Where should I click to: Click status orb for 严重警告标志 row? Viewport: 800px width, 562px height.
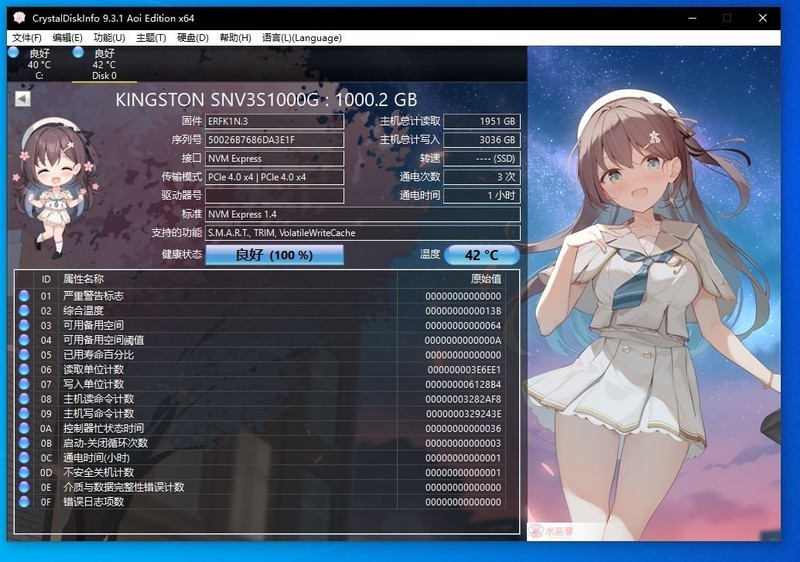click(24, 297)
